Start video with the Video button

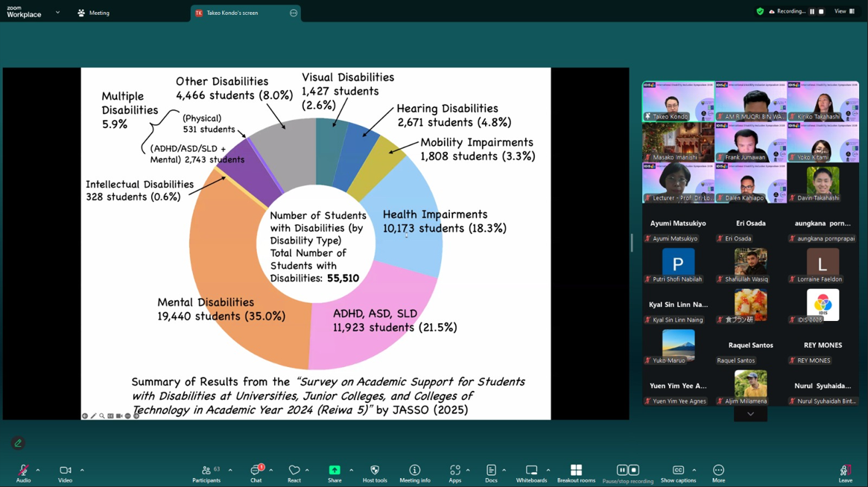(65, 472)
